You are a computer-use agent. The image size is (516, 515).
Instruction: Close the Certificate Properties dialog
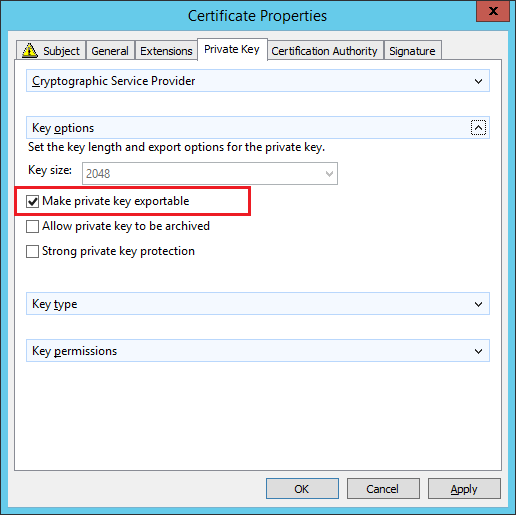click(493, 11)
